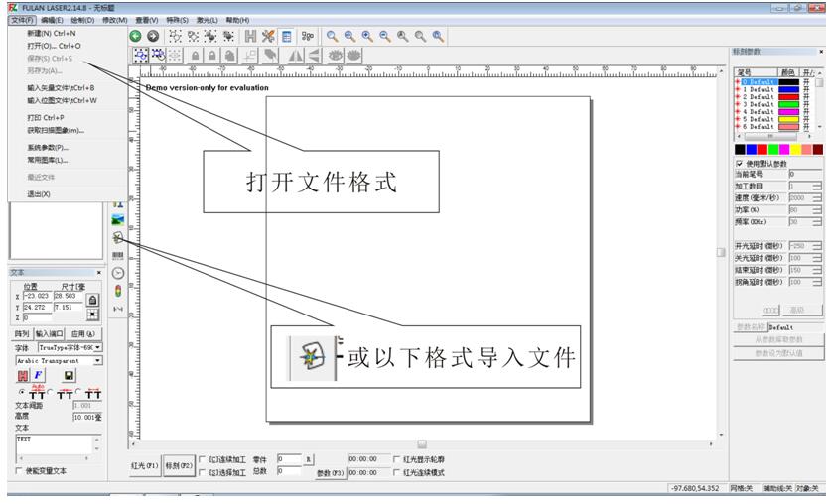Toggle the padlock size-lock icon
836x504 pixels.
coord(92,299)
